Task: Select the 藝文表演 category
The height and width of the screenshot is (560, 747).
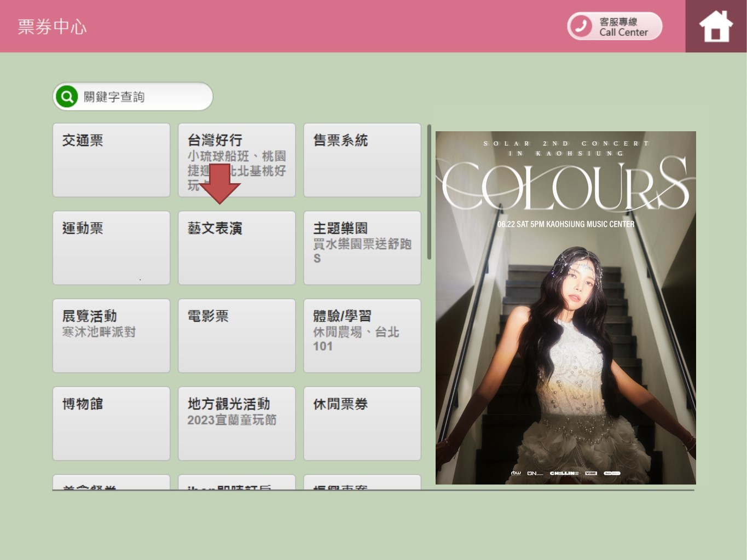Action: (x=237, y=248)
